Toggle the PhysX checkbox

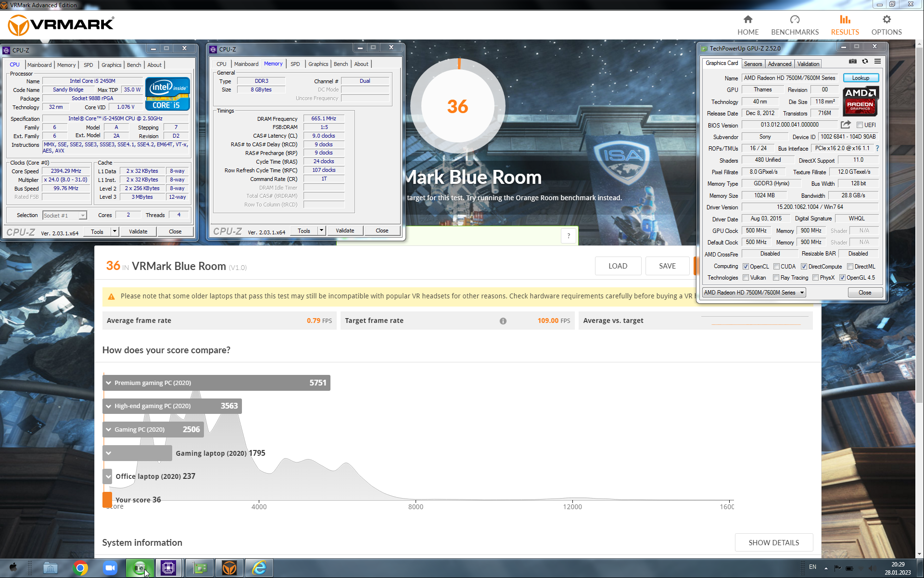(815, 278)
